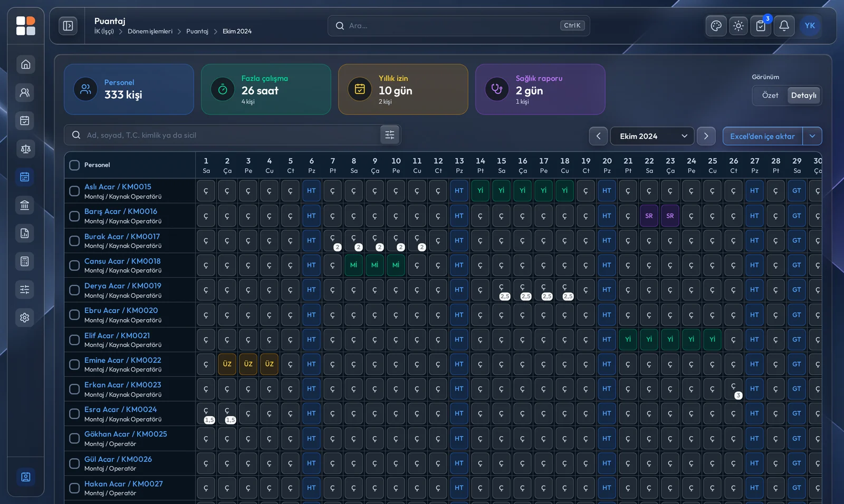Tick the checkbox for Emine Acar
The width and height of the screenshot is (844, 504).
click(74, 364)
